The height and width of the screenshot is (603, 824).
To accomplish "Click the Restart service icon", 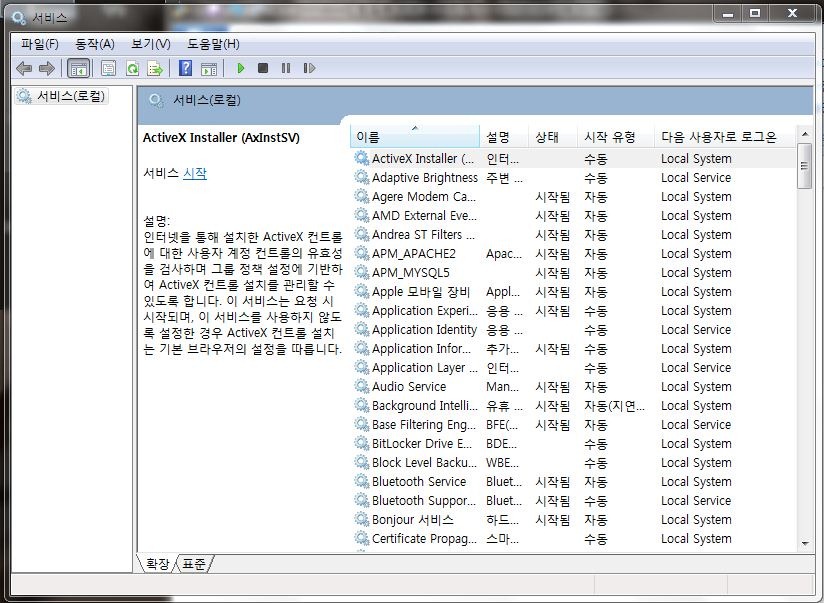I will 309,68.
